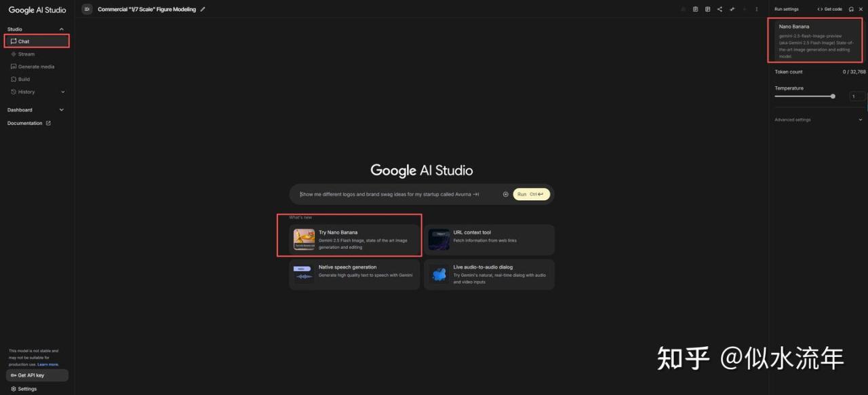This screenshot has width=868, height=395.
Task: Click the share icon in top toolbar
Action: tap(719, 10)
